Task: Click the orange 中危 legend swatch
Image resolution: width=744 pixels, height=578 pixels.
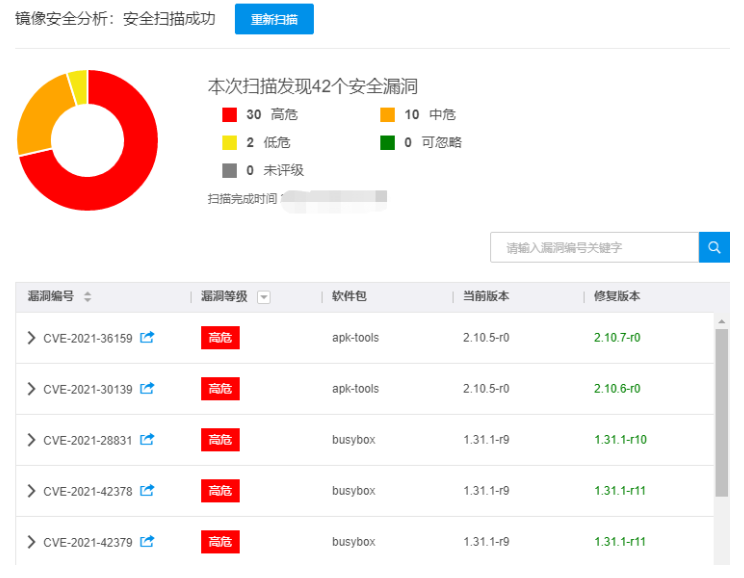Action: point(388,115)
